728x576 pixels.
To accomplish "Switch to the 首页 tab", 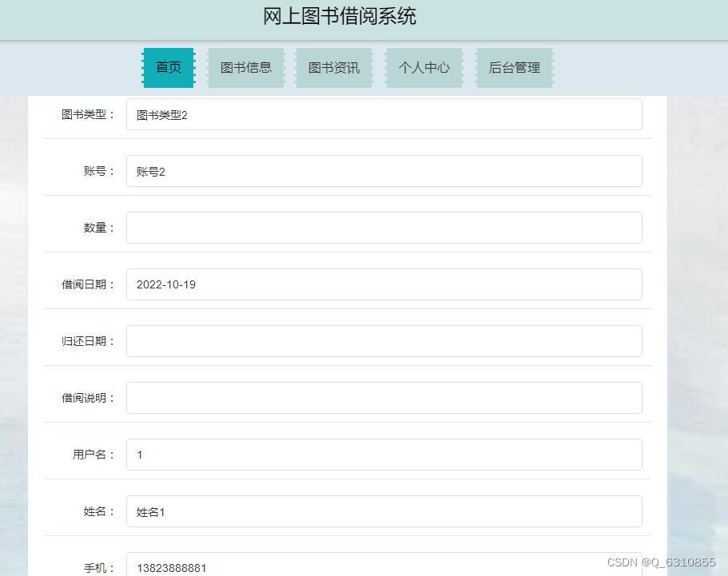I will 168,67.
